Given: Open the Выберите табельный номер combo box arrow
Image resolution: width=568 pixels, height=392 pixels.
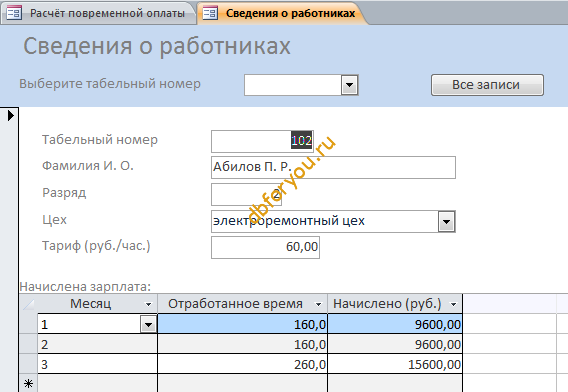Looking at the screenshot, I should point(350,85).
